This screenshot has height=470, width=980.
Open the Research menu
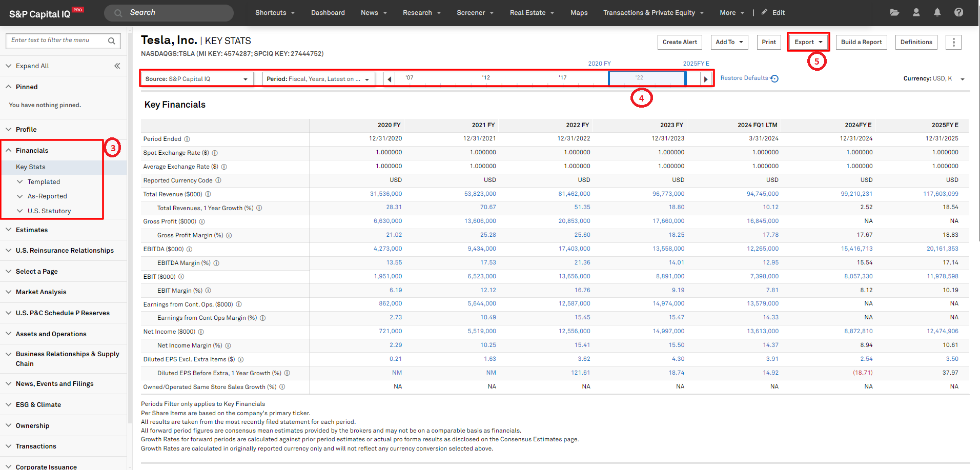(x=422, y=13)
